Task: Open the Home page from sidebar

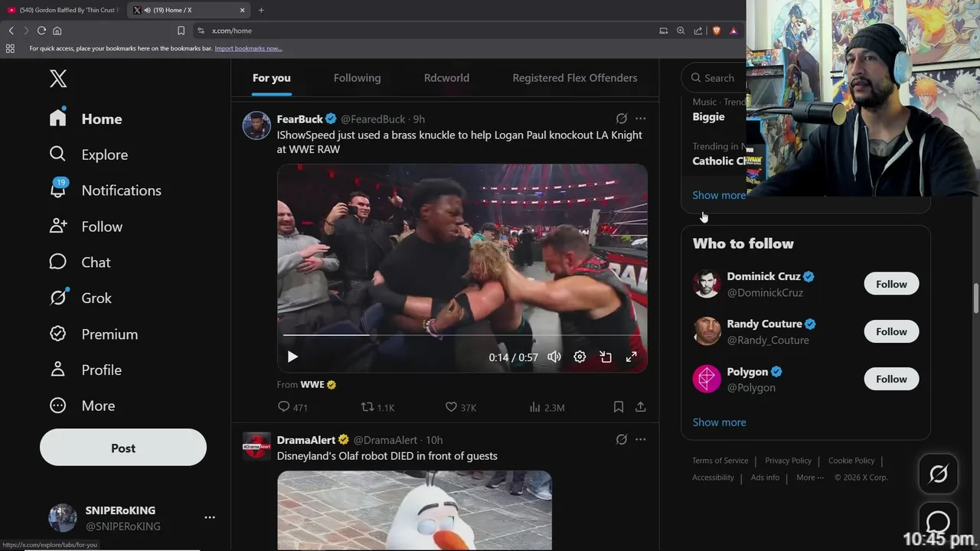Action: (86, 119)
